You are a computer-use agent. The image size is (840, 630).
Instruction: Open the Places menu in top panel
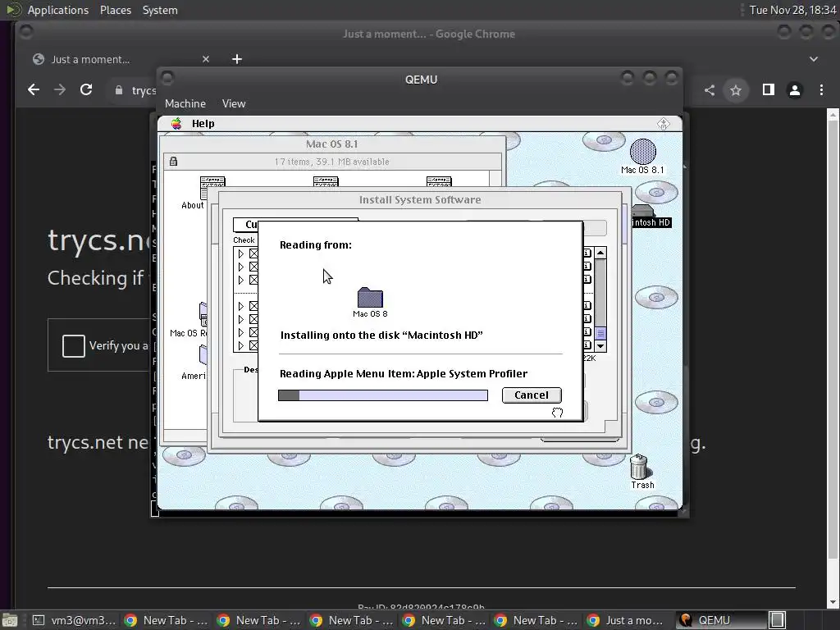click(x=115, y=10)
